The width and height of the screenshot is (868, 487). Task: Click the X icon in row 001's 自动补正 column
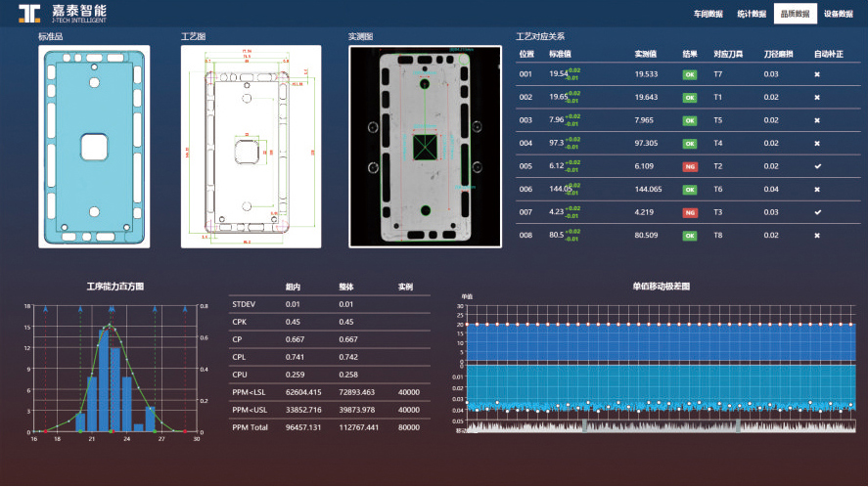817,74
